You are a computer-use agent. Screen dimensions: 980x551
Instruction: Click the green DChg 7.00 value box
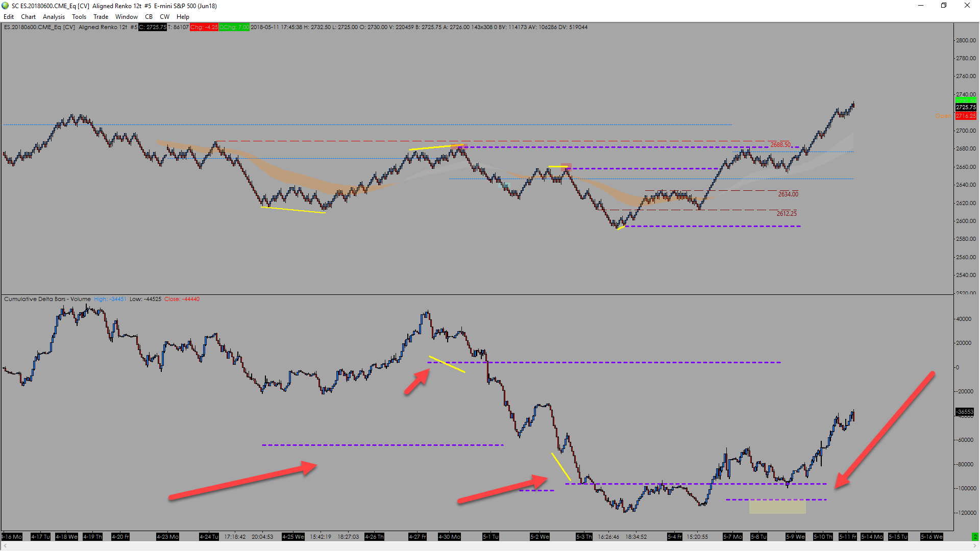coord(234,27)
